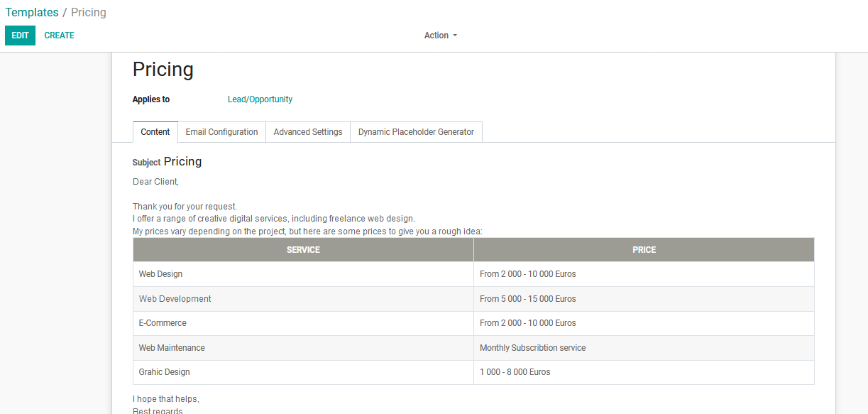The image size is (868, 414).
Task: Click the CREATE button
Action: pos(59,36)
